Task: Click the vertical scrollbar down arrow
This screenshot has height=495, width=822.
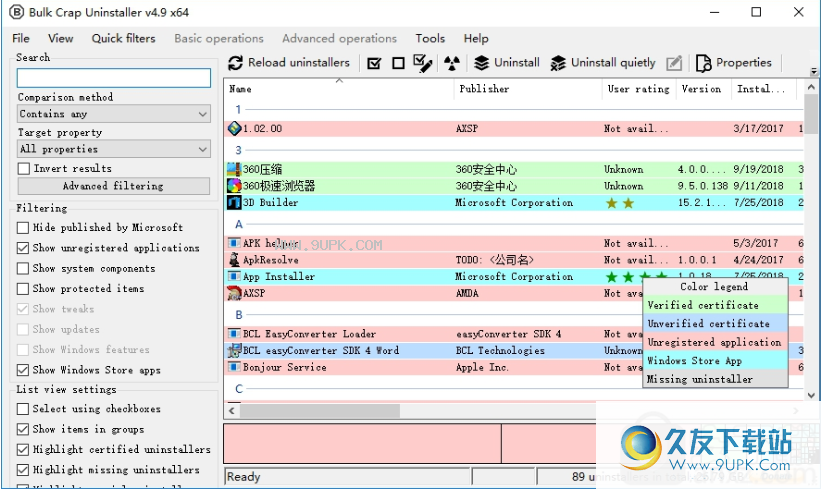Action: [811, 395]
